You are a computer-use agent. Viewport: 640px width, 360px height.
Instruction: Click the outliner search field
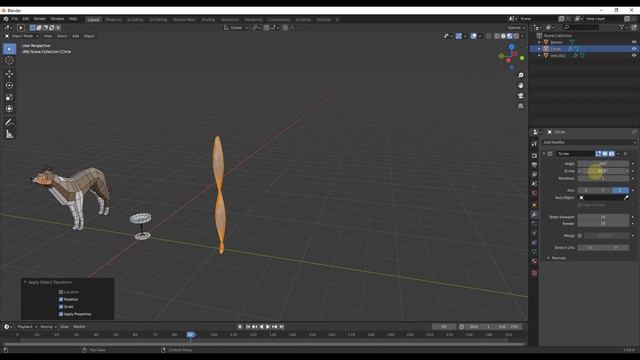click(581, 27)
